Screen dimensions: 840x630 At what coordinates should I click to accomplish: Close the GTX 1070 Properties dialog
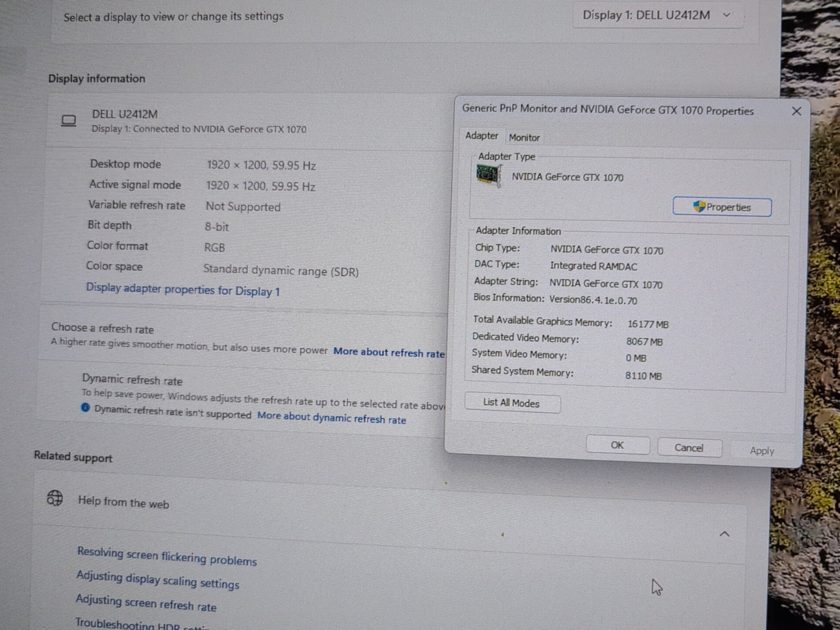point(796,111)
